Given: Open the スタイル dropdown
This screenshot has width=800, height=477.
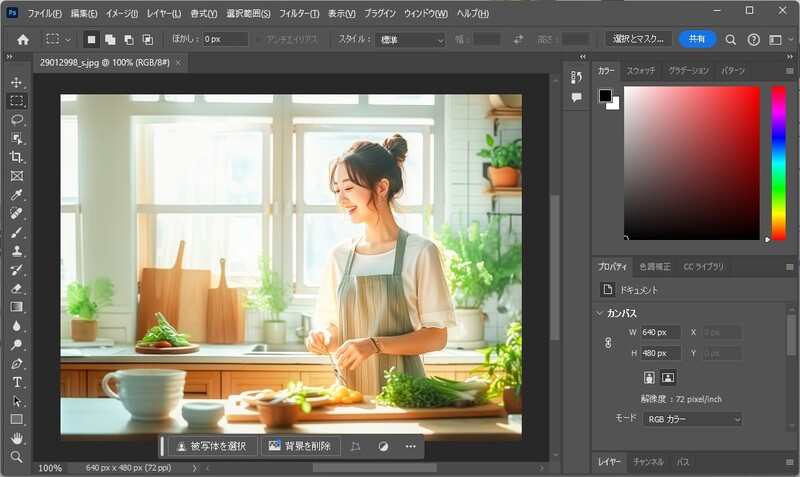Looking at the screenshot, I should click(410, 39).
